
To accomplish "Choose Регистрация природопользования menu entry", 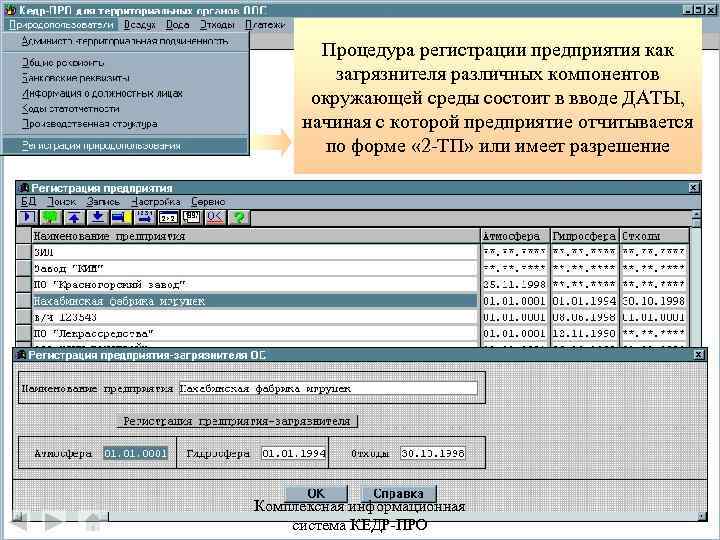I will point(125,146).
